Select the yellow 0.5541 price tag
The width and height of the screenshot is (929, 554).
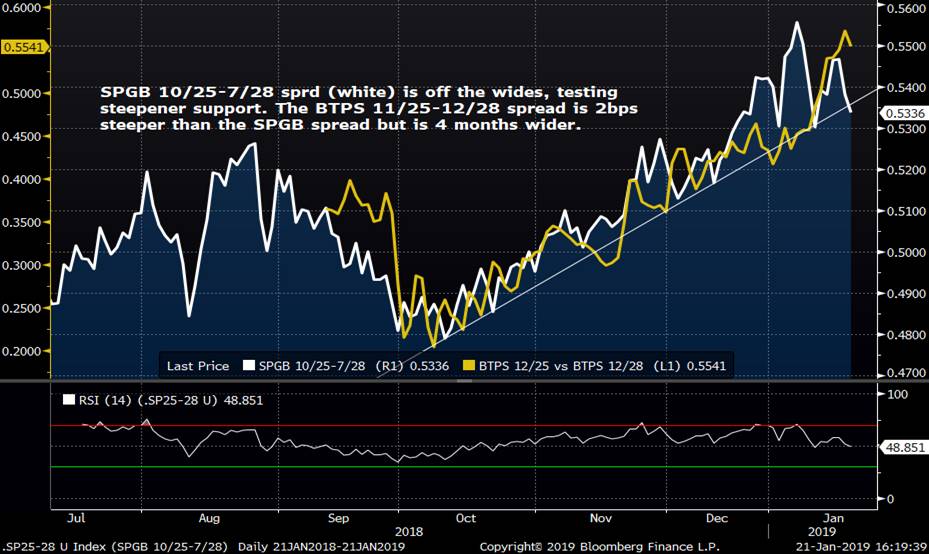(22, 47)
